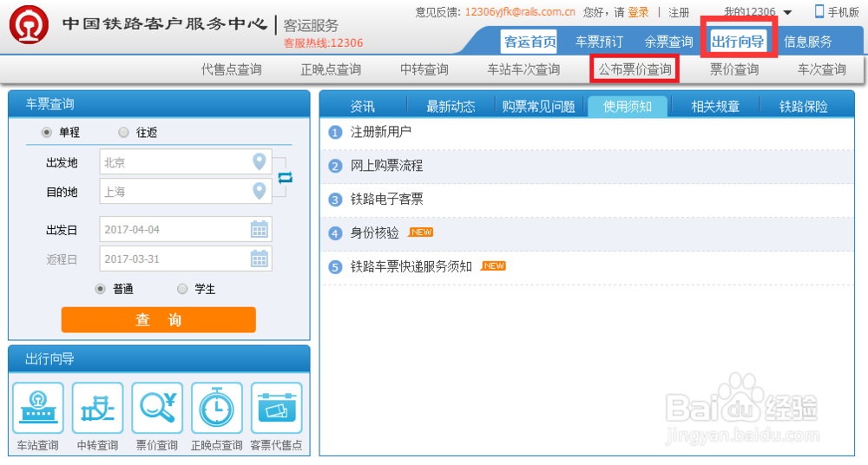Open 票价查询 magnifier icon
The height and width of the screenshot is (465, 868).
[x=157, y=408]
